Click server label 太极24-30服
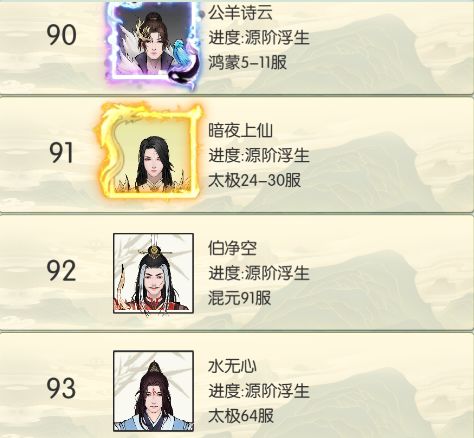This screenshot has width=474, height=438. 255,180
